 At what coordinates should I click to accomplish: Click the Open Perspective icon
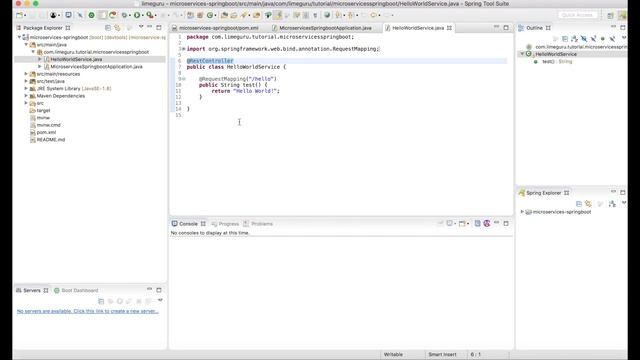[x=610, y=15]
